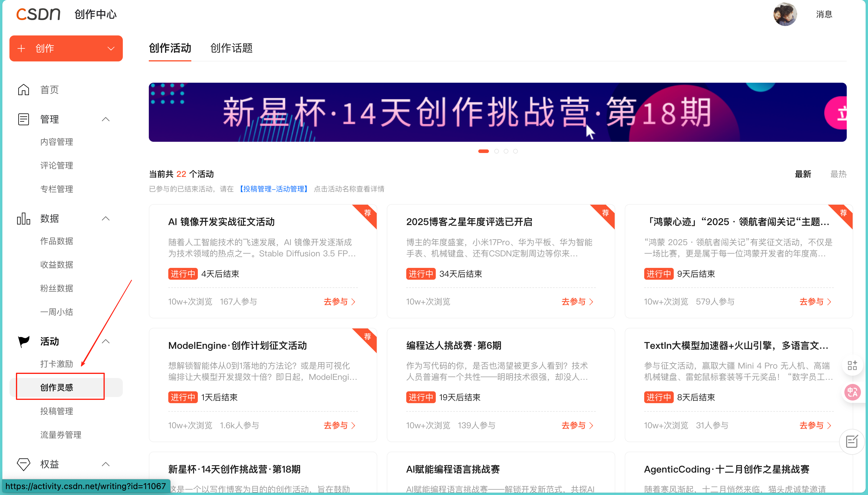Image resolution: width=868 pixels, height=495 pixels.
Task: Click the 管理 document icon
Action: coord(23,119)
